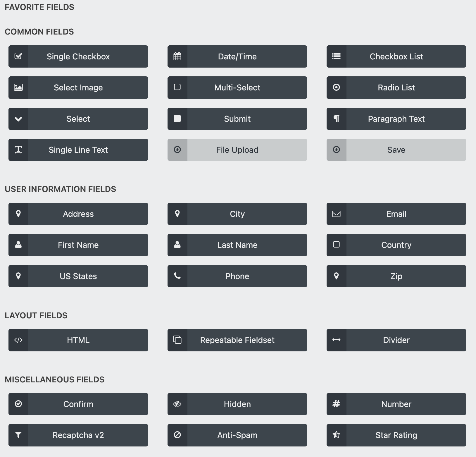
Task: Click the disabled File Upload field
Action: click(237, 150)
